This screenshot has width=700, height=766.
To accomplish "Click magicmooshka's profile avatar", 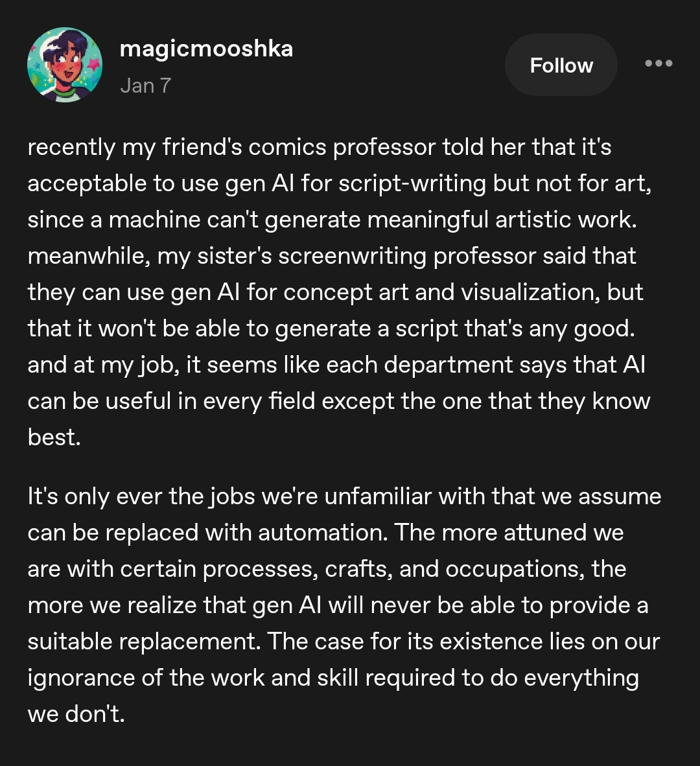I will coord(65,65).
